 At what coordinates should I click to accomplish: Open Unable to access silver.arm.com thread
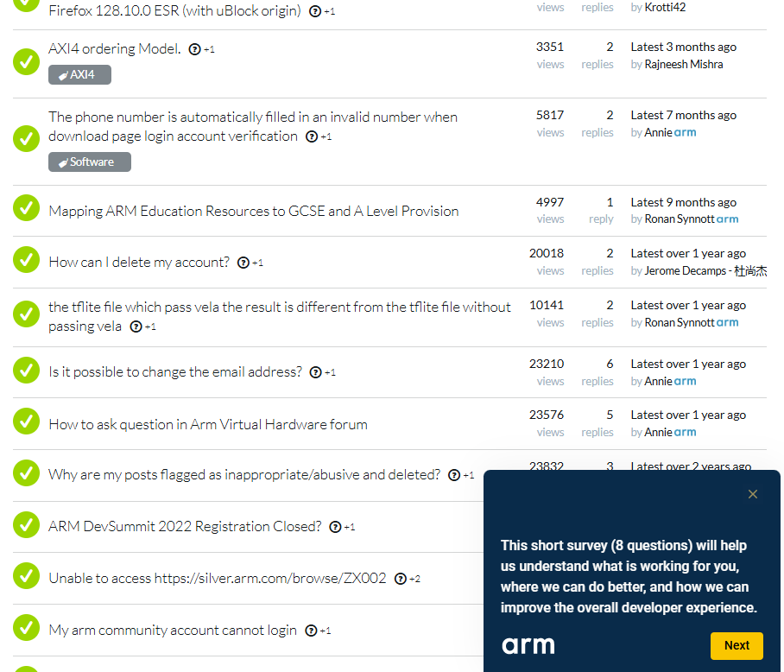tap(218, 579)
